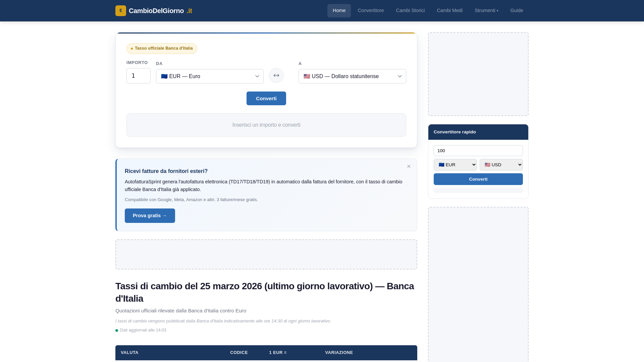This screenshot has width=644, height=362.
Task: Focus quick converter amount field 100
Action: coord(478,151)
